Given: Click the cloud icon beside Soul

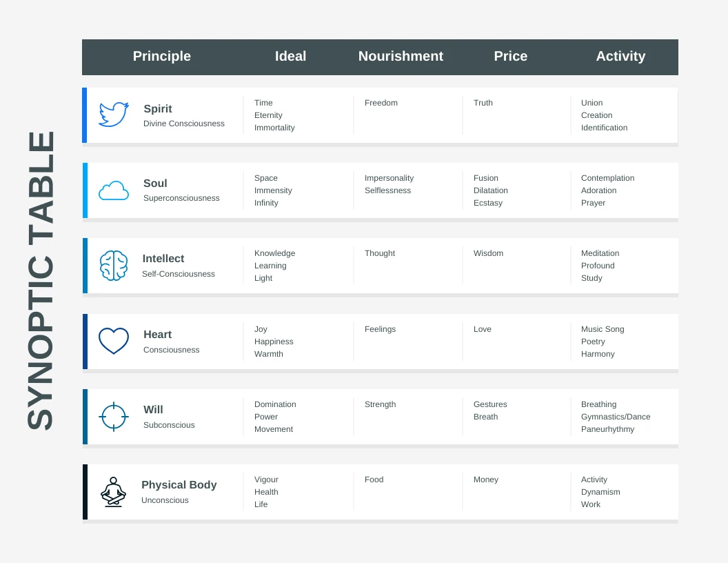Looking at the screenshot, I should tap(114, 190).
